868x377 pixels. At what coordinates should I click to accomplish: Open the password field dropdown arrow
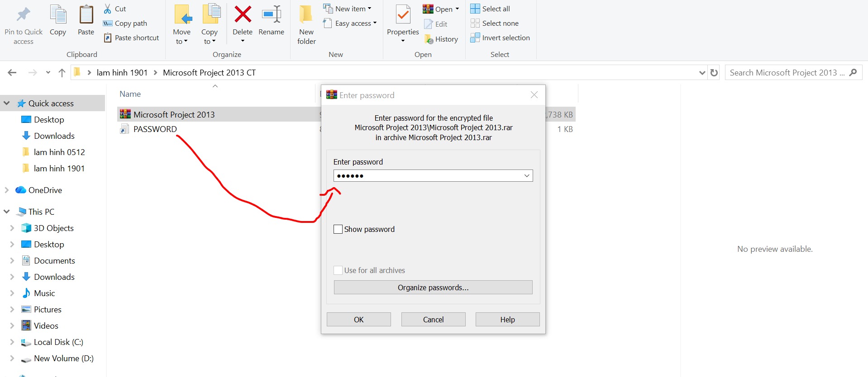pyautogui.click(x=527, y=176)
